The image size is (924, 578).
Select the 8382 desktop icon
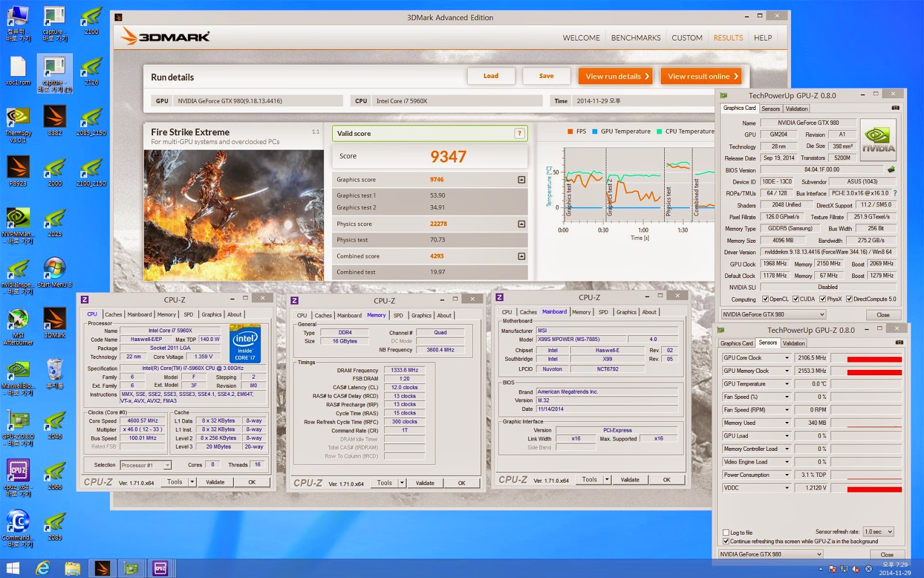55,121
